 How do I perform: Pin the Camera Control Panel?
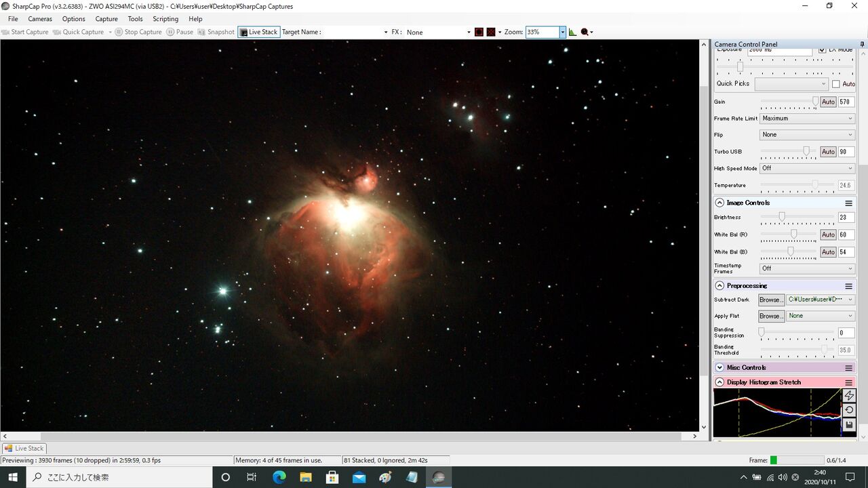pos(862,45)
